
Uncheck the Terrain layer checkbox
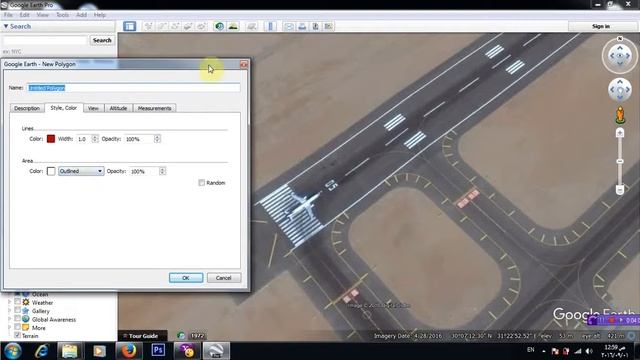tap(18, 335)
